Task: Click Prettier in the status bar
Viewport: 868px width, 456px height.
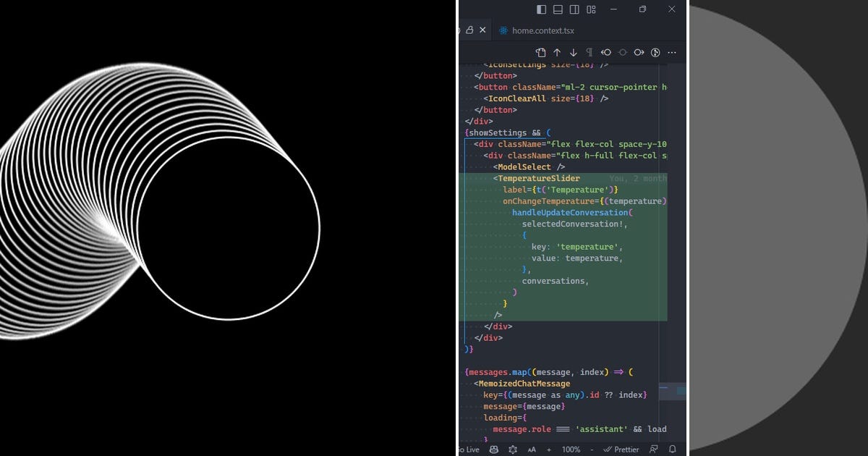Action: 622,449
